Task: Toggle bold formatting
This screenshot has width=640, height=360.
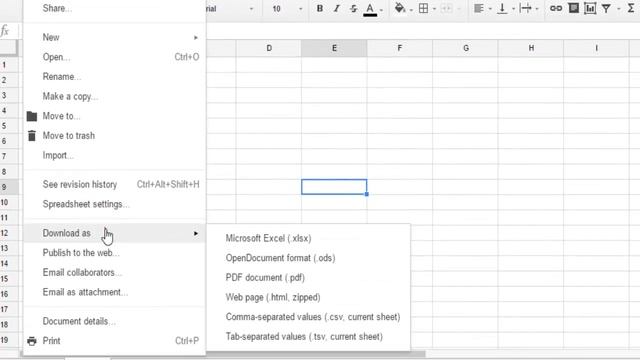Action: click(x=320, y=8)
